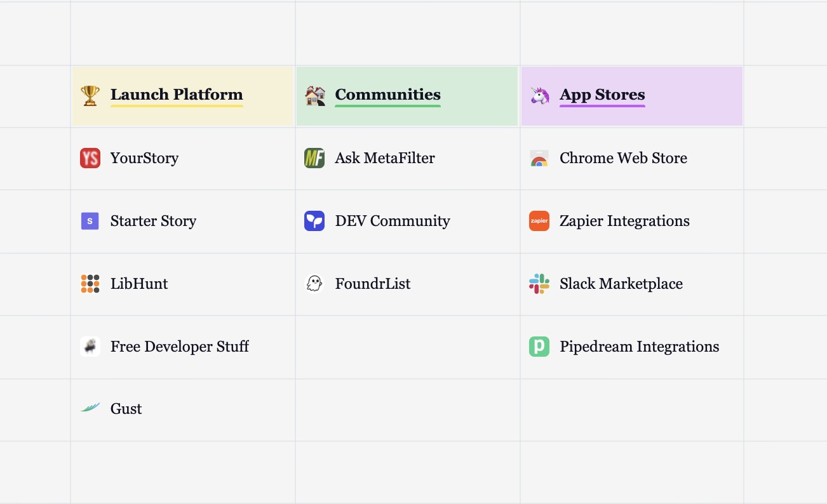
Task: Open the Zapier Integrations link
Action: [x=624, y=221]
